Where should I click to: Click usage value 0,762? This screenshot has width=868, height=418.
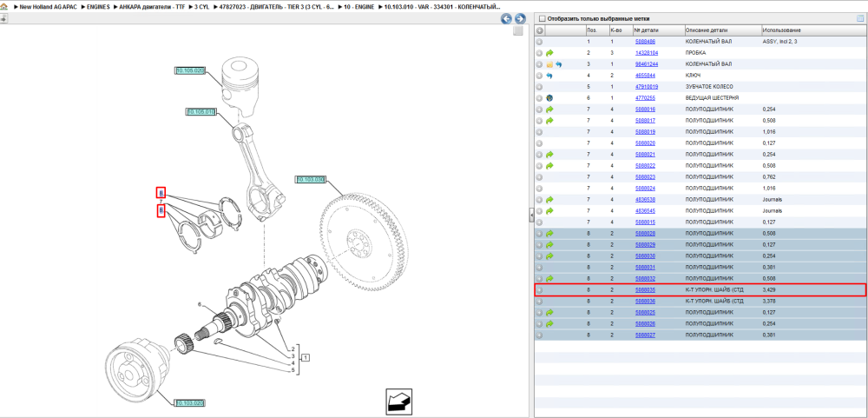pos(768,177)
